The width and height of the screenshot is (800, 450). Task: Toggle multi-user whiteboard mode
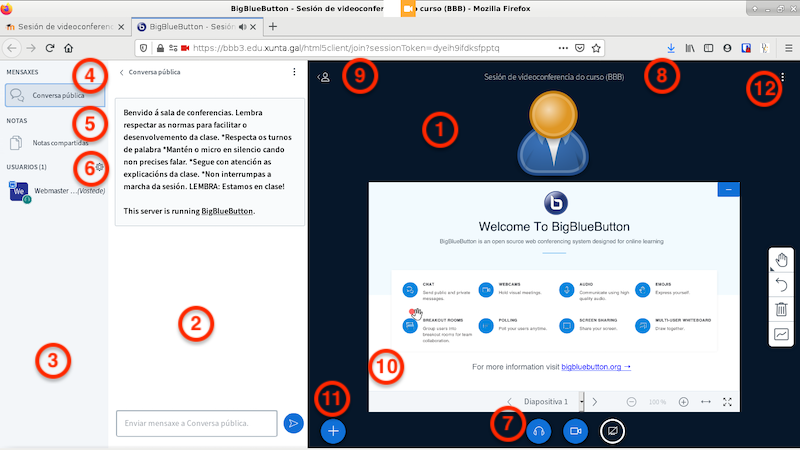click(x=782, y=334)
